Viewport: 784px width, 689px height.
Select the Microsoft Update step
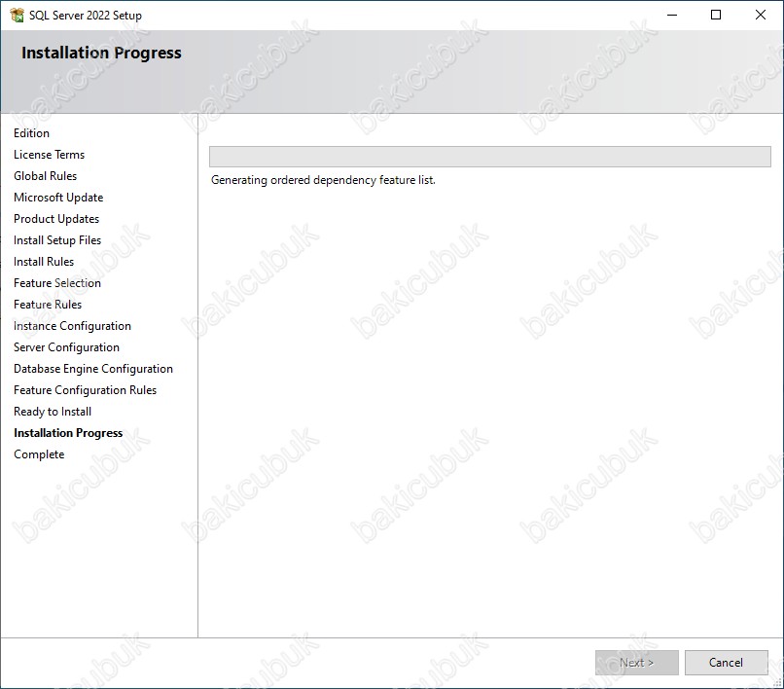pos(58,198)
